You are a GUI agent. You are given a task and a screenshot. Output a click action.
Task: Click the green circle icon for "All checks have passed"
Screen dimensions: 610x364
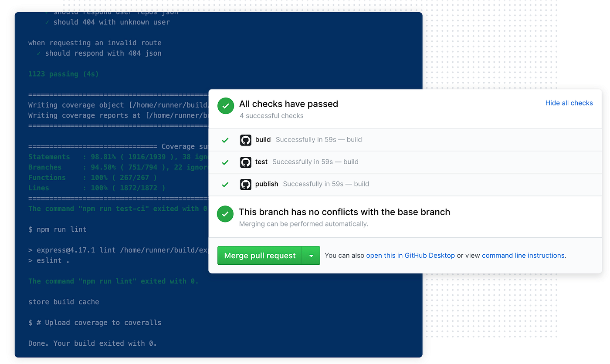pos(225,105)
